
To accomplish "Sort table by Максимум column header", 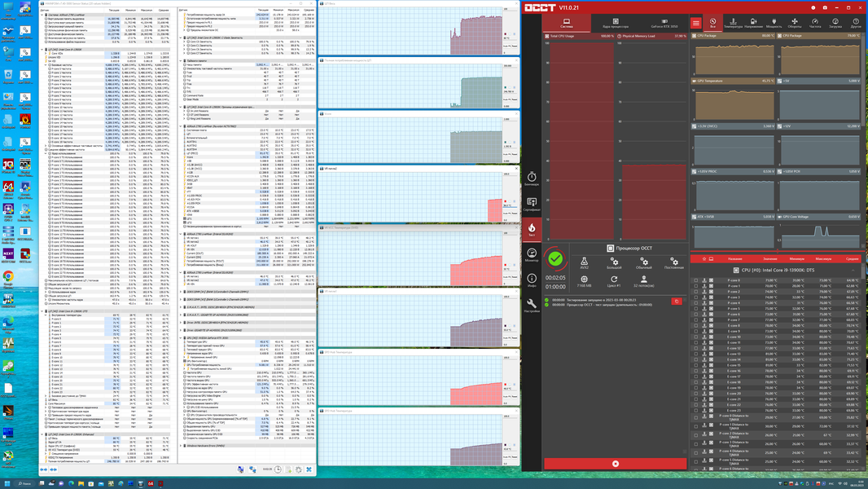I will pyautogui.click(x=823, y=258).
